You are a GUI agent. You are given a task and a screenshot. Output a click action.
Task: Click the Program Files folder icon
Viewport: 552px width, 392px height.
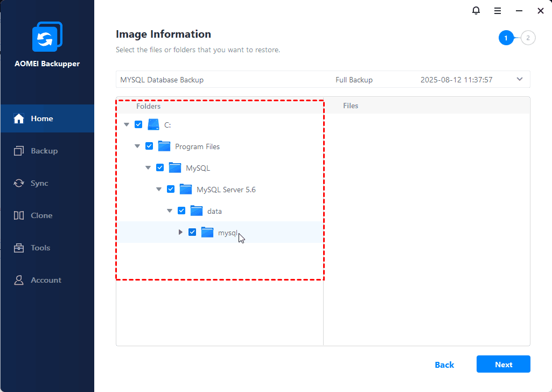coord(164,146)
